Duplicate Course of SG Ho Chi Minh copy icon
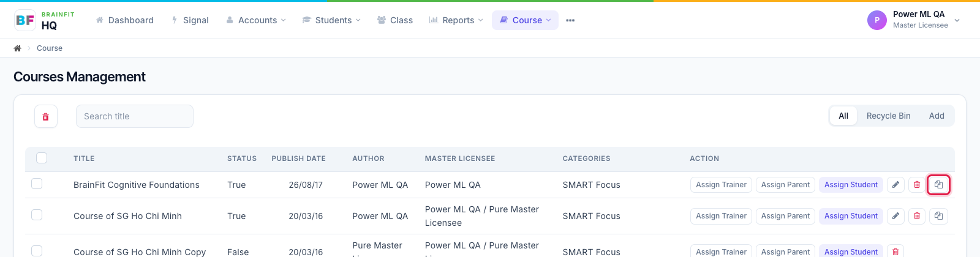This screenshot has height=257, width=980. click(x=938, y=216)
